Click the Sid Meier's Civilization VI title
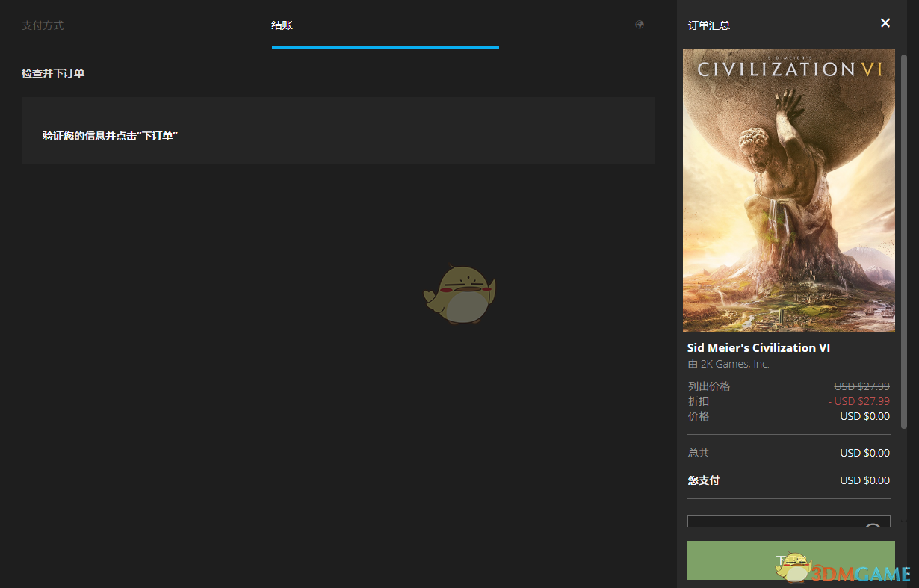The height and width of the screenshot is (588, 919). [758, 347]
